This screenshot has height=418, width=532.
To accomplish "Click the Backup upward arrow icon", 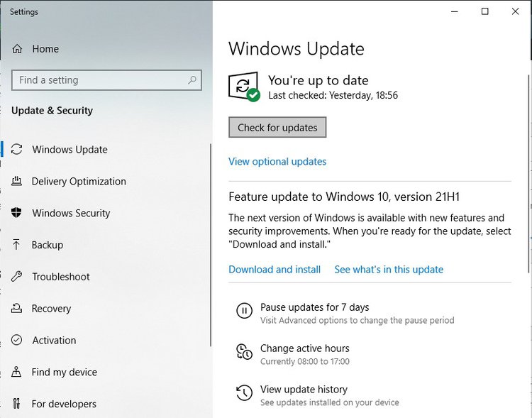I will [16, 245].
